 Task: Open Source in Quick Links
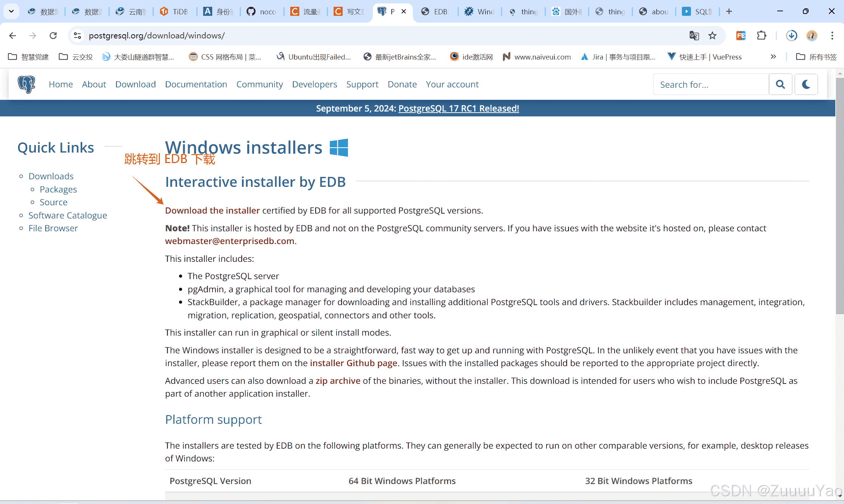click(54, 202)
